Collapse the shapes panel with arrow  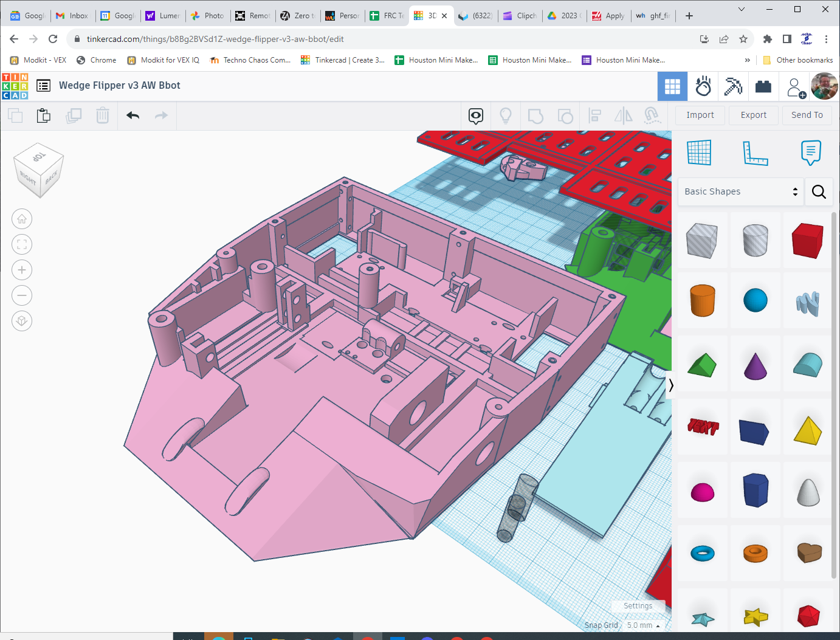click(671, 385)
